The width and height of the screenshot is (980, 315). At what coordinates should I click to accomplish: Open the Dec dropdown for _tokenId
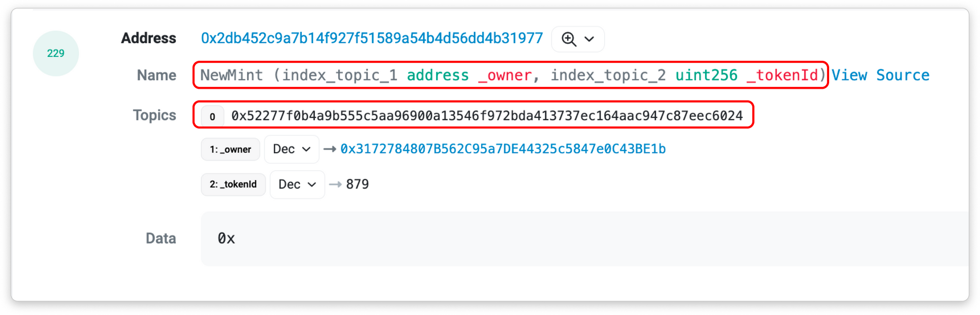pos(297,184)
